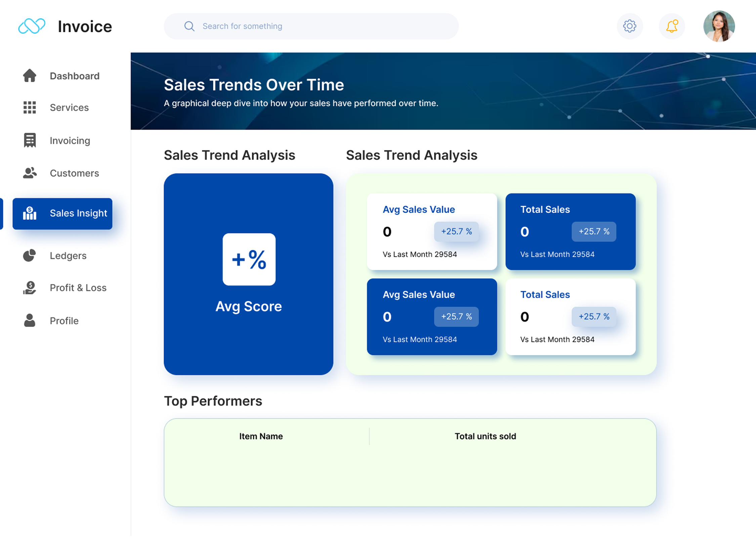
Task: Click the white Avg Sales Value card
Action: pos(431,231)
